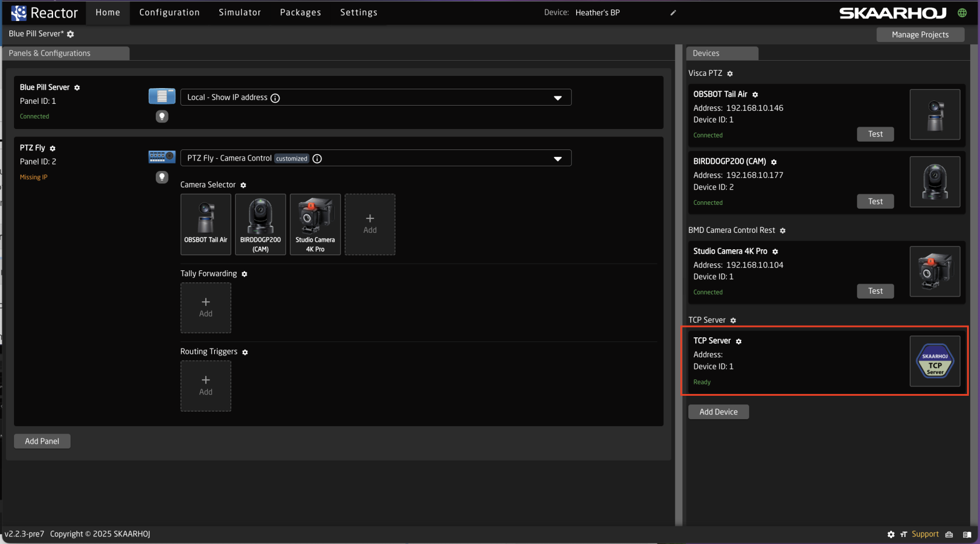The image size is (980, 544).
Task: Click the Tally Forwarding gear control
Action: tap(244, 274)
